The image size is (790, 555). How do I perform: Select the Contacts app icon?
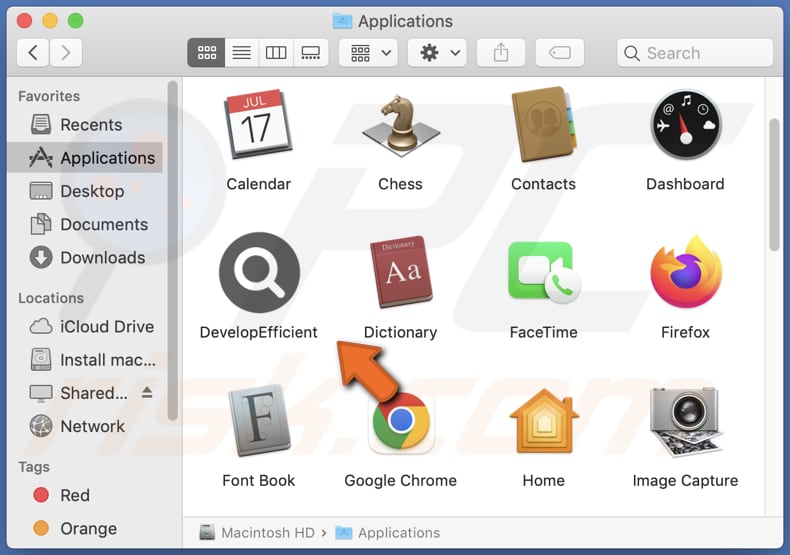543,124
